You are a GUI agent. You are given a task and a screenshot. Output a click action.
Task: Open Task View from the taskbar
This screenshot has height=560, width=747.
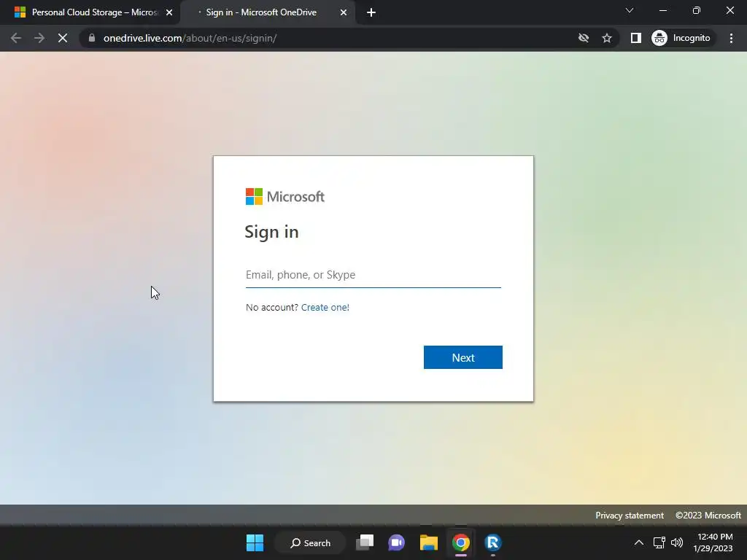(365, 542)
